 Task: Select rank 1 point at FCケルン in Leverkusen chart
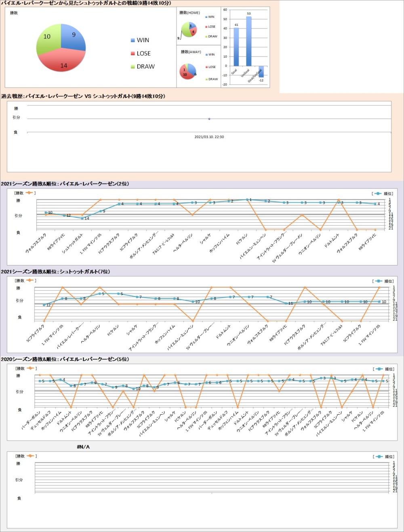247,200
